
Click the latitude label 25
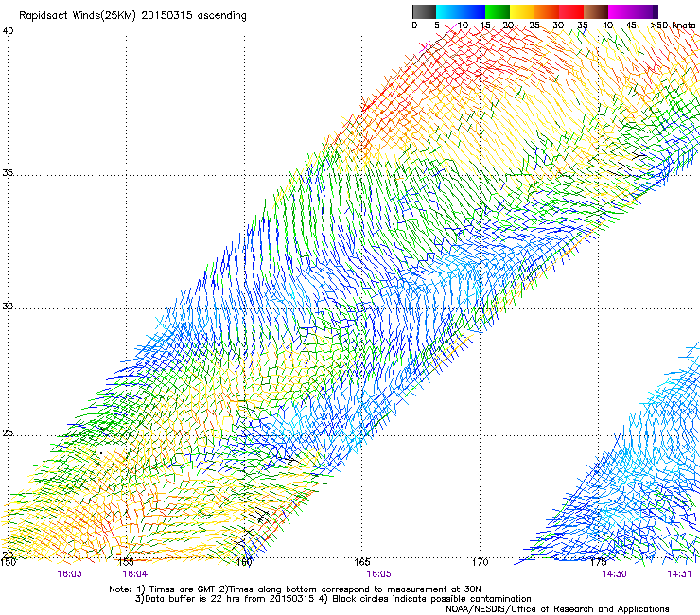point(8,433)
